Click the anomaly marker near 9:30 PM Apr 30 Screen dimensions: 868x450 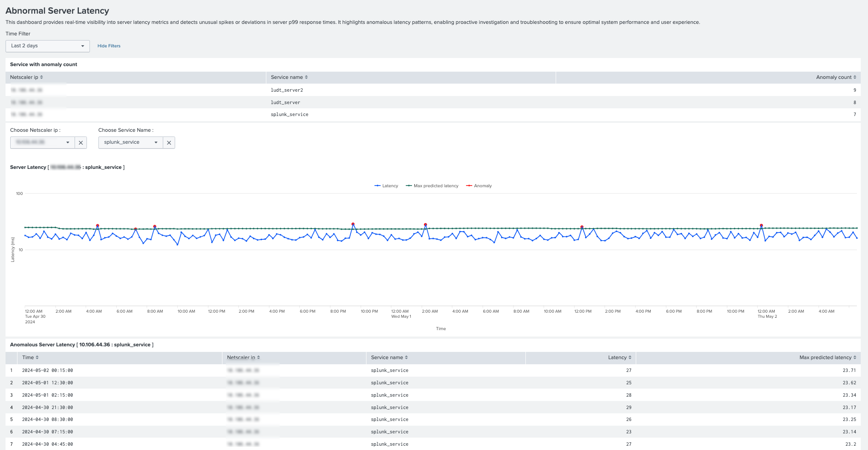tap(353, 224)
